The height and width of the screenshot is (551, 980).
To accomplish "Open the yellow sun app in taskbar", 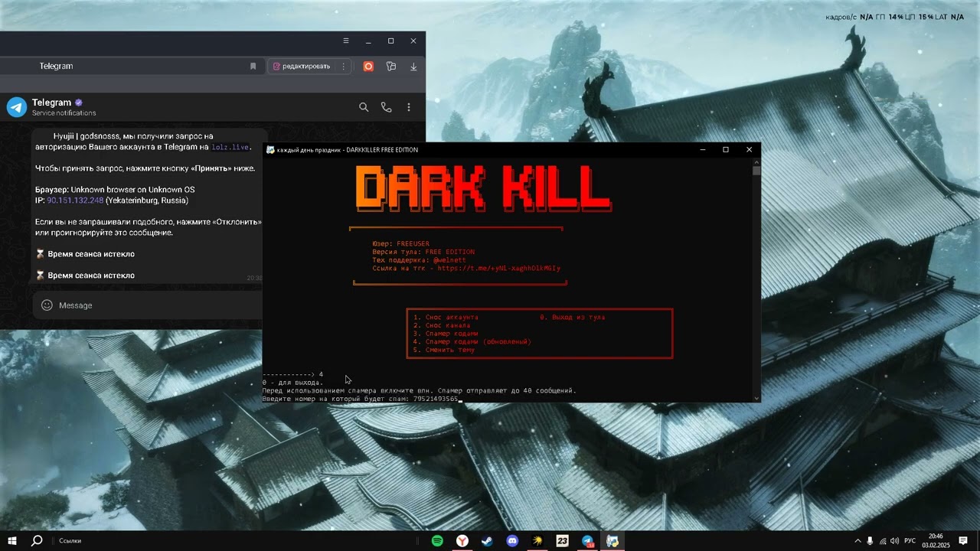I will [x=537, y=541].
